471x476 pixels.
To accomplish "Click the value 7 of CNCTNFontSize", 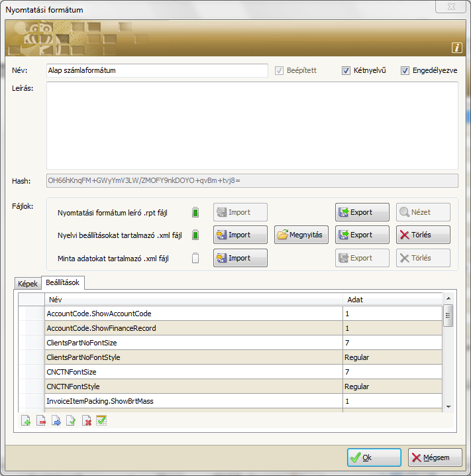I will (392, 372).
